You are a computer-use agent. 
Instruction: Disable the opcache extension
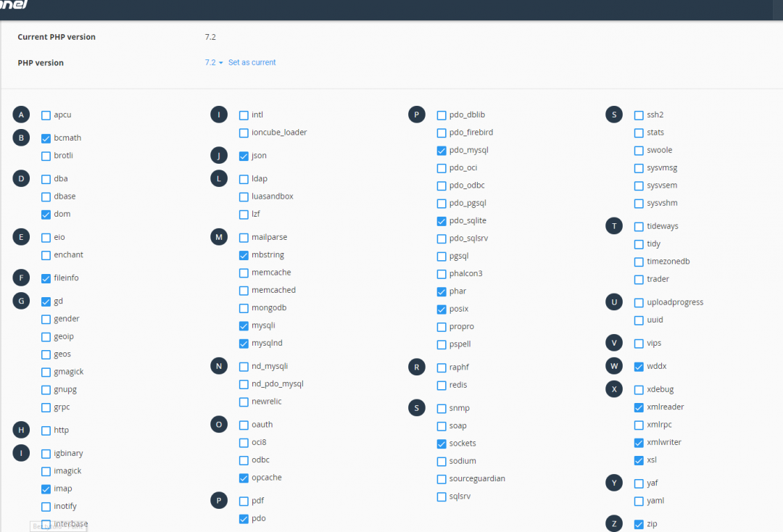click(x=244, y=478)
